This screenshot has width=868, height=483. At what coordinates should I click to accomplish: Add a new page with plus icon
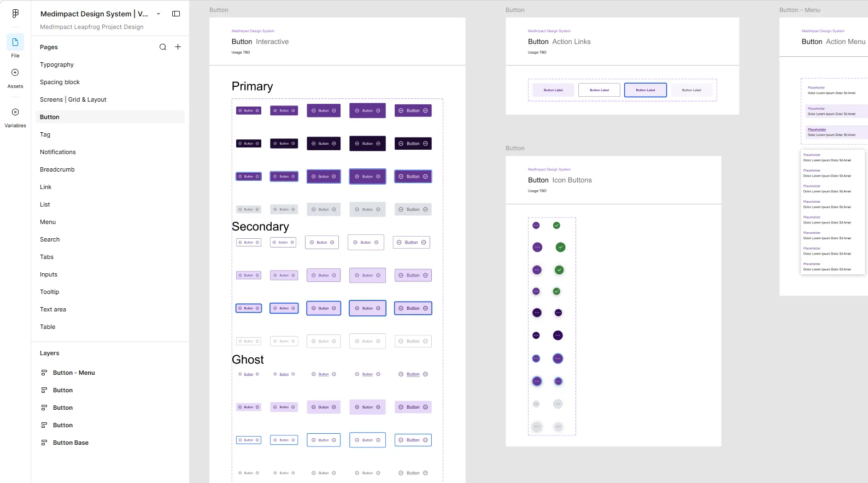click(178, 47)
